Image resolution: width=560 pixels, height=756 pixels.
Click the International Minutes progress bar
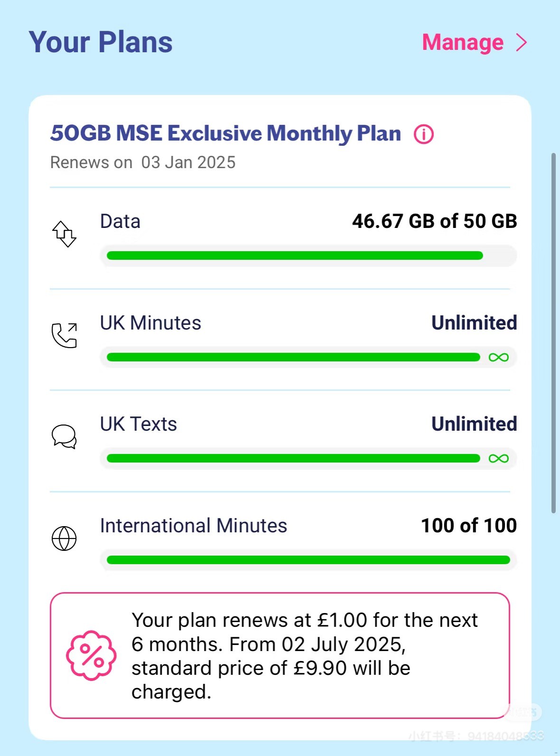[308, 560]
